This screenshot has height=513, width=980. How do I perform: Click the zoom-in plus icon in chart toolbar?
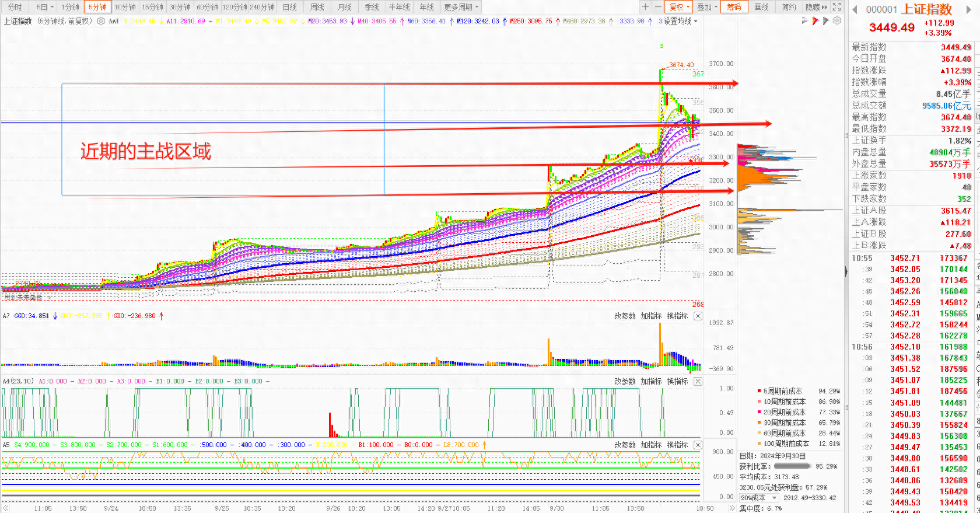(x=645, y=7)
